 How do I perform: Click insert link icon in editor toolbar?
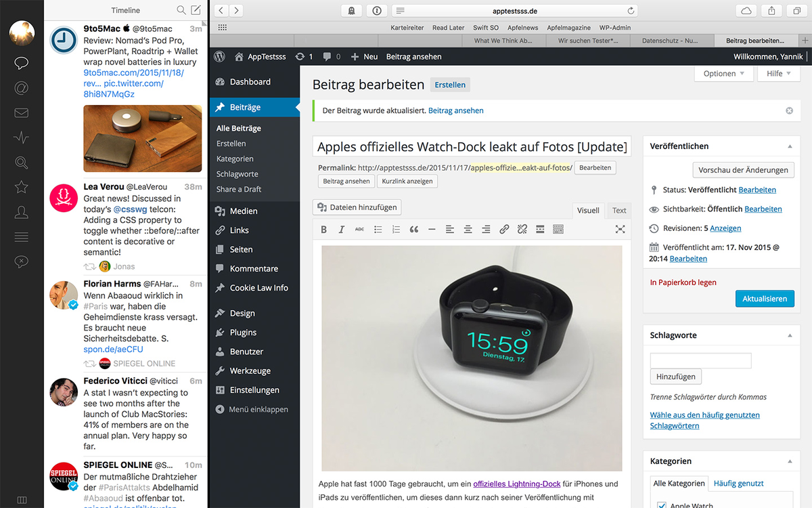[x=504, y=230]
